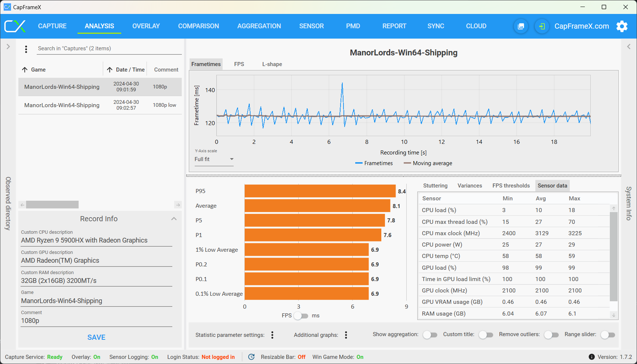Expand the System Info panel chevron

tap(629, 47)
